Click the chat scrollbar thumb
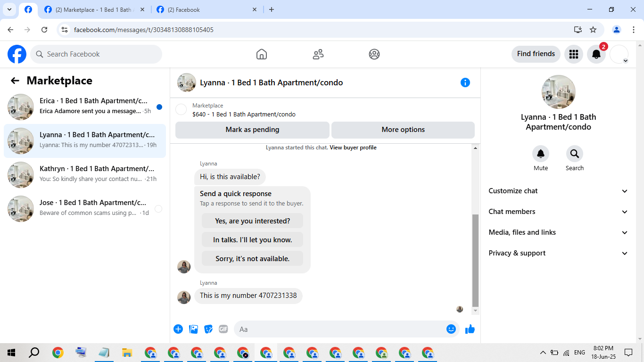The image size is (644, 362). (x=475, y=261)
